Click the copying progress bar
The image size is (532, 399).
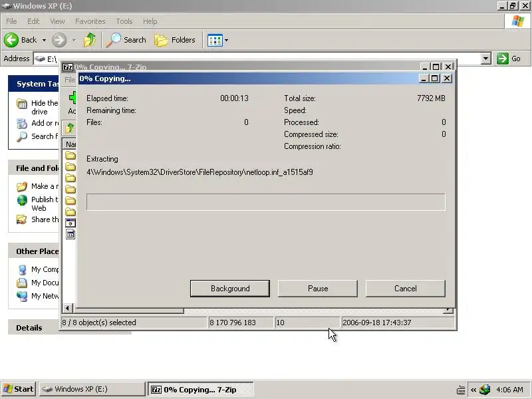tap(265, 202)
